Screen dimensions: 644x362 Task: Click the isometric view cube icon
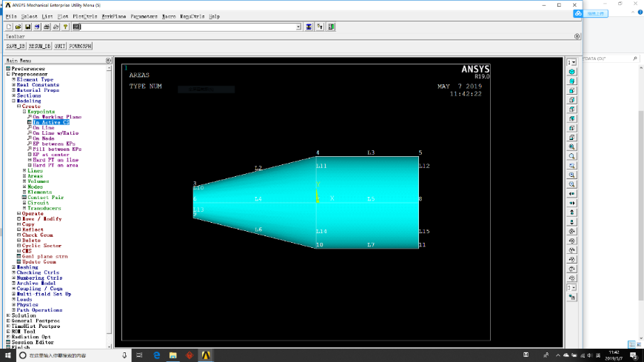point(571,72)
